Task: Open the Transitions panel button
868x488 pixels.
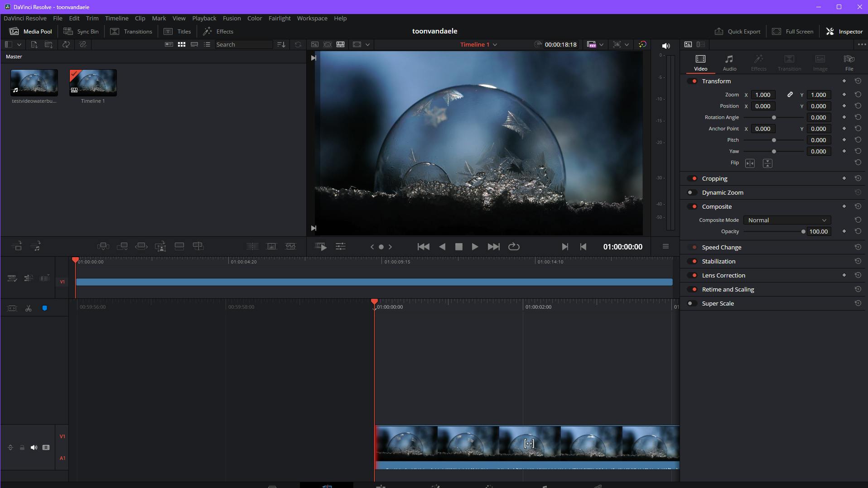Action: (x=131, y=31)
